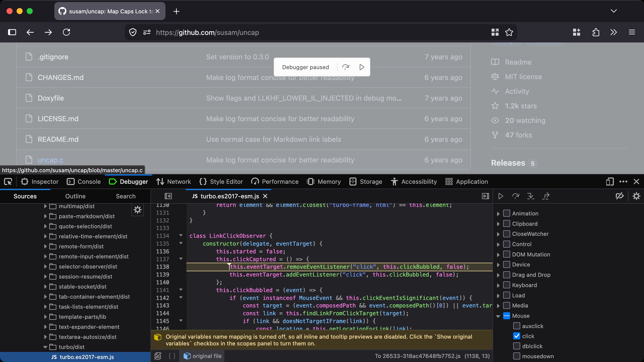Screen dimensions: 644x362
Task: Step over in the Debugger paused overlay
Action: [x=346, y=67]
